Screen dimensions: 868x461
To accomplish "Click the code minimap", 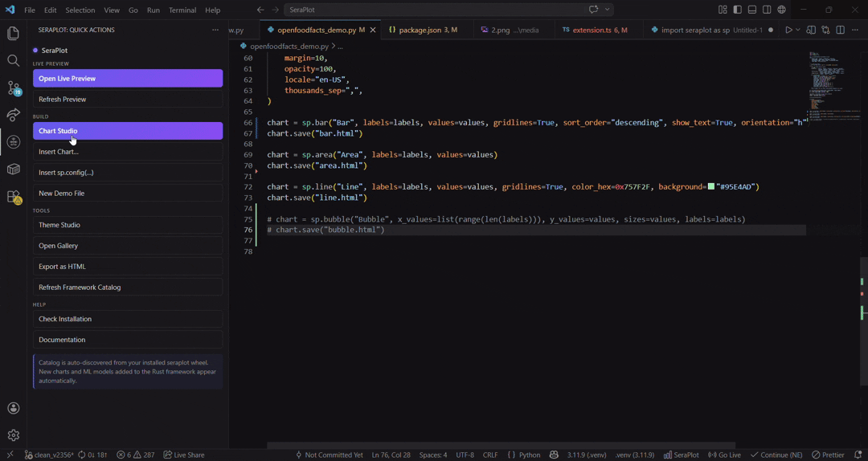I will (x=835, y=86).
